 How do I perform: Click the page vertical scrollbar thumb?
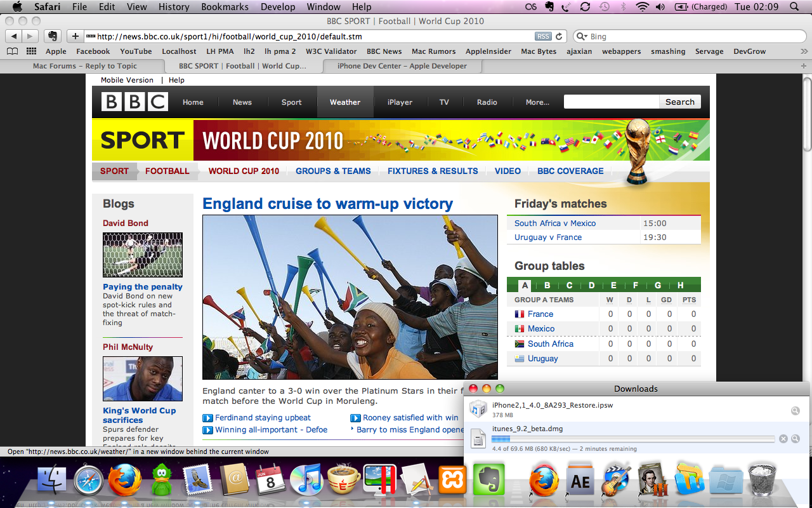(807, 116)
